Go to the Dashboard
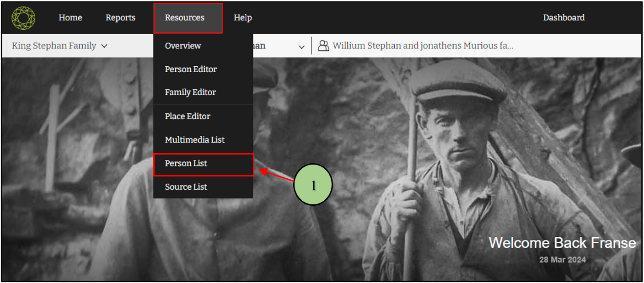 click(563, 18)
